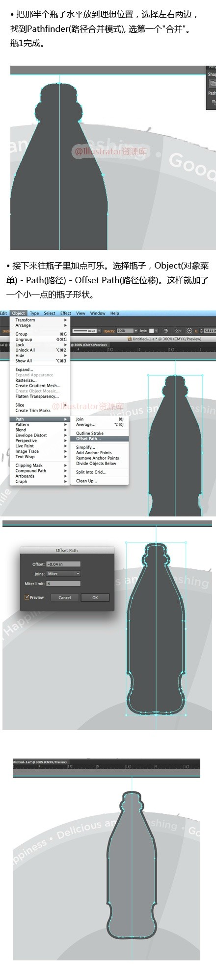Click Cancel in Offset Path dialog
Image resolution: width=216 pixels, height=980 pixels.
(65, 598)
